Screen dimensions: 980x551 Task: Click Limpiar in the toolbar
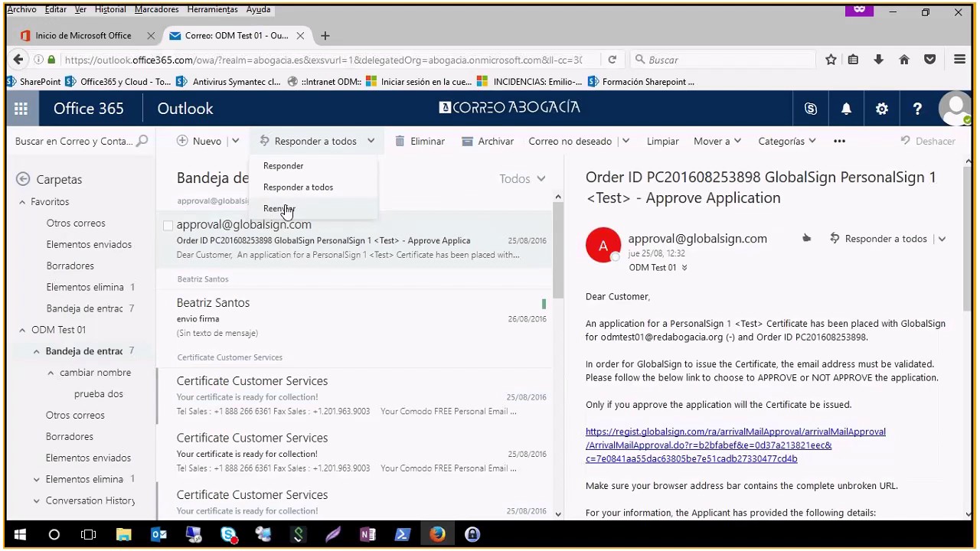tap(663, 141)
